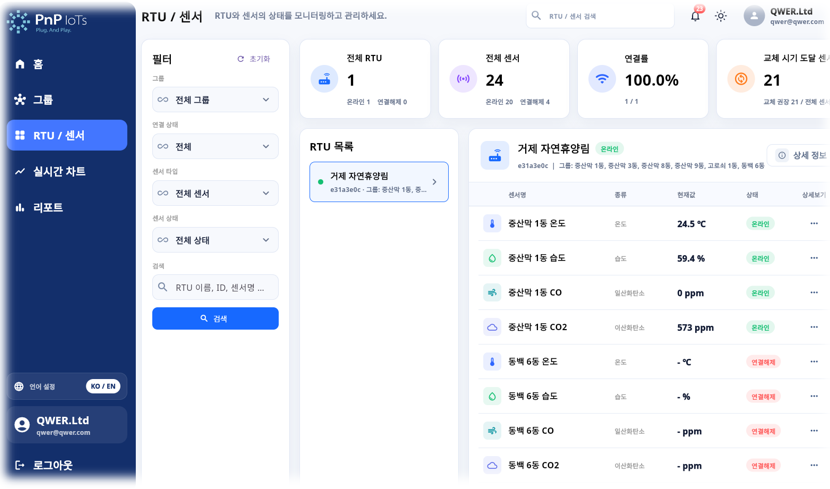Screen dimensions: 830x489
Task: Click the 전체 센서 signal icon
Action: (x=463, y=79)
